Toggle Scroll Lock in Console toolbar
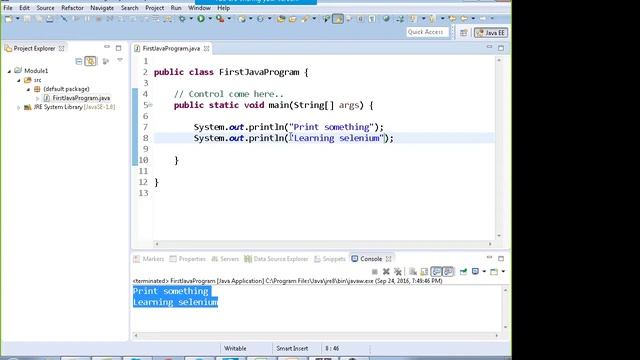 click(424, 271)
